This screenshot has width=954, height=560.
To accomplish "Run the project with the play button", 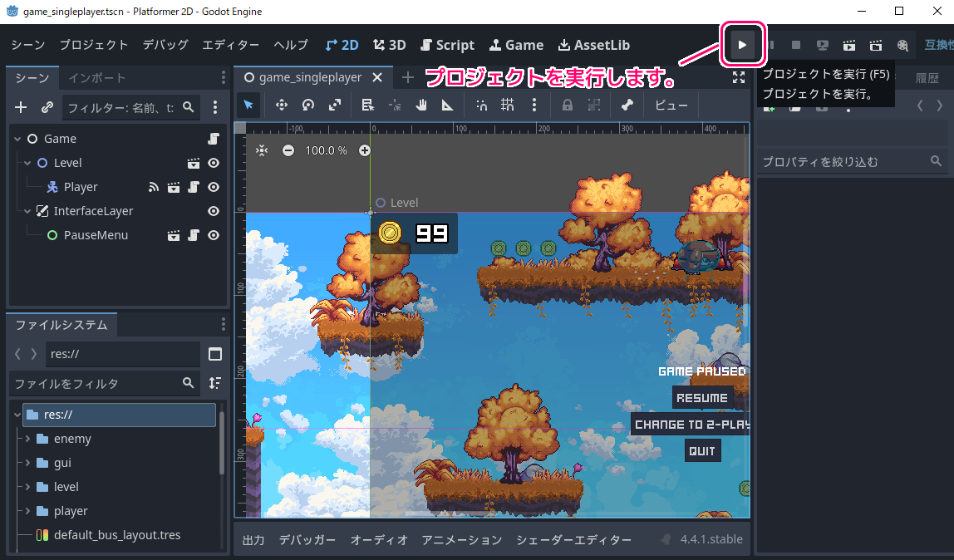I will (x=742, y=45).
